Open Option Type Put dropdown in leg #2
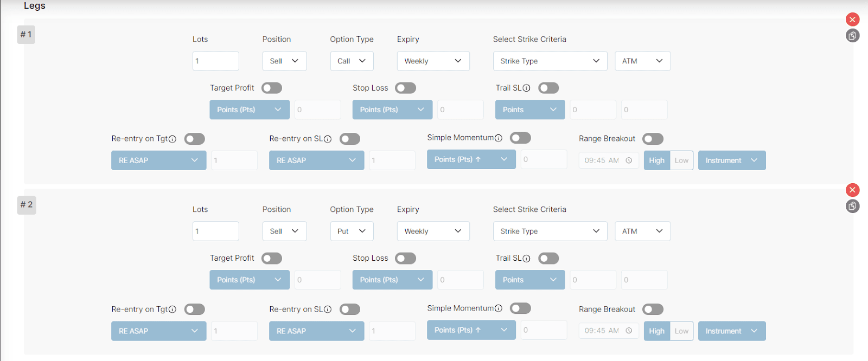Viewport: 868px width, 361px height. pos(352,231)
